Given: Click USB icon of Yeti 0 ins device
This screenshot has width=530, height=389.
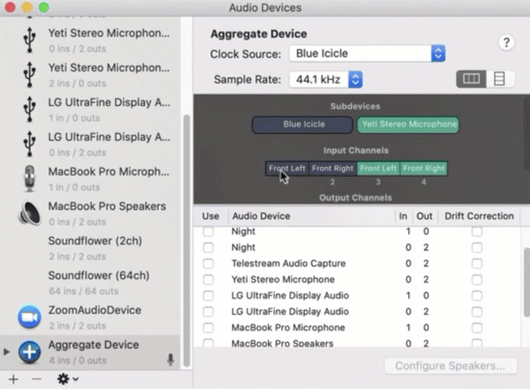Looking at the screenshot, I should pos(29,40).
